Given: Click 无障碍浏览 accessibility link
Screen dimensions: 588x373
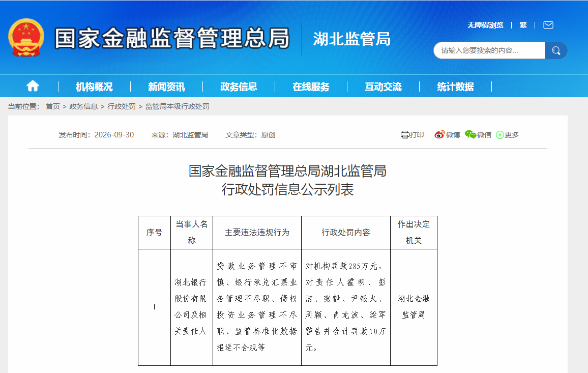Looking at the screenshot, I should 485,25.
